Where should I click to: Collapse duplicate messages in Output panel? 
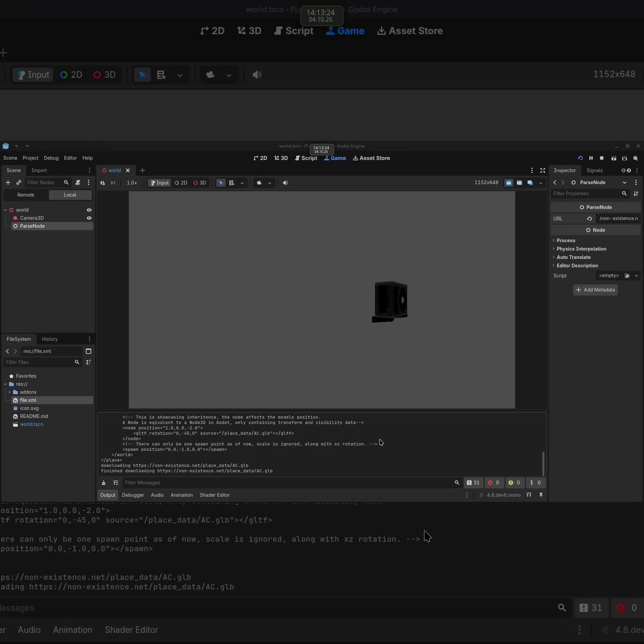(115, 483)
